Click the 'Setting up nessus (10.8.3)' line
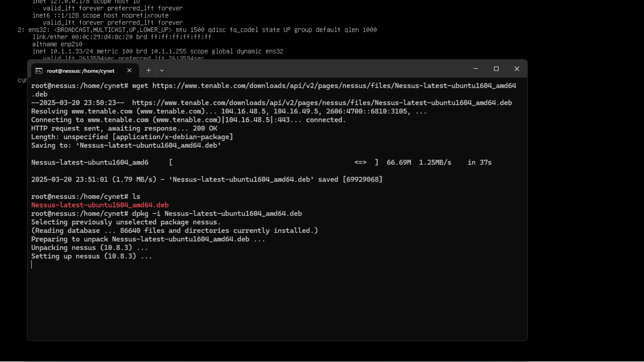 tap(91, 256)
